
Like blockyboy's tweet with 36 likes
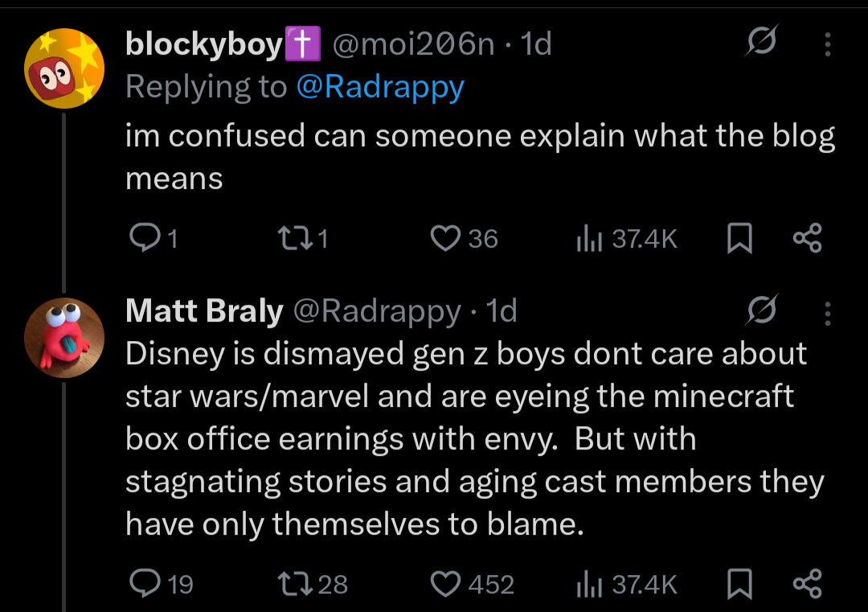444,238
